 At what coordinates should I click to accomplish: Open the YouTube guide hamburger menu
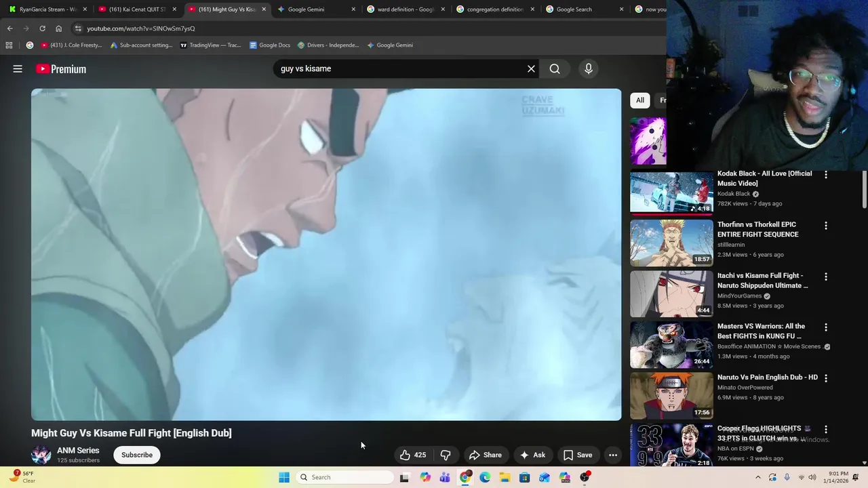(x=18, y=68)
